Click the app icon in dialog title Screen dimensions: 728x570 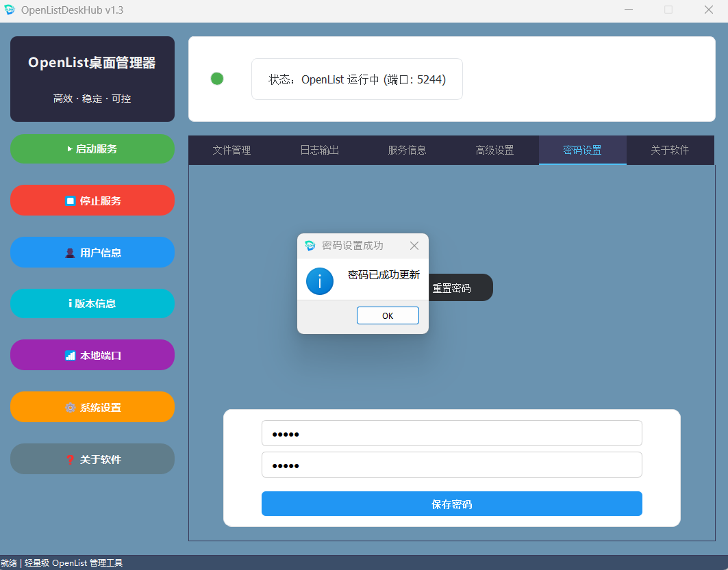click(310, 246)
